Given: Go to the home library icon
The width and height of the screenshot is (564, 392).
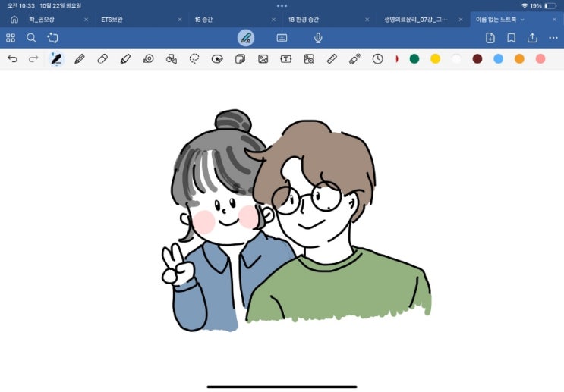Looking at the screenshot, I should point(14,20).
